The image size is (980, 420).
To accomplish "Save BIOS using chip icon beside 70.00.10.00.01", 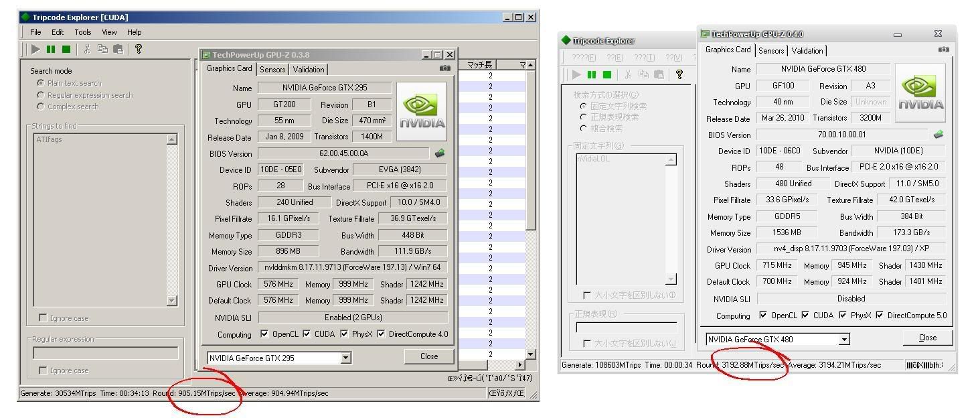I will (938, 135).
